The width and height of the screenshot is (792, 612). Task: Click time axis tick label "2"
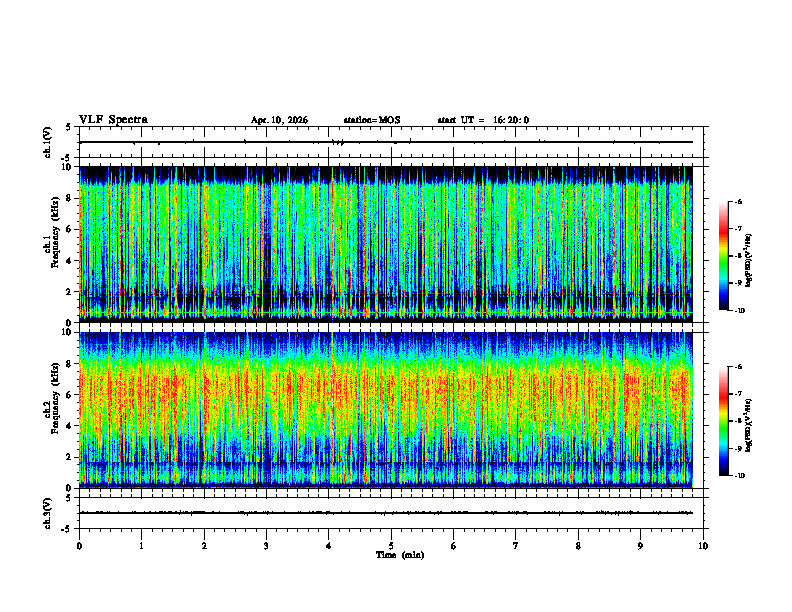(x=204, y=546)
